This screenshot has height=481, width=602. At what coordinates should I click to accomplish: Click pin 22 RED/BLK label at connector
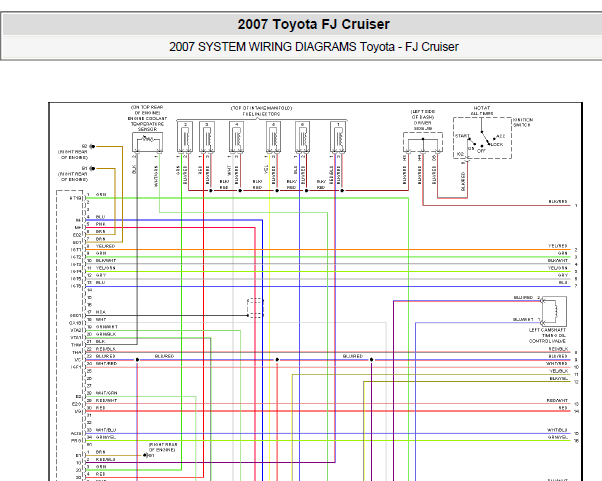(106, 349)
